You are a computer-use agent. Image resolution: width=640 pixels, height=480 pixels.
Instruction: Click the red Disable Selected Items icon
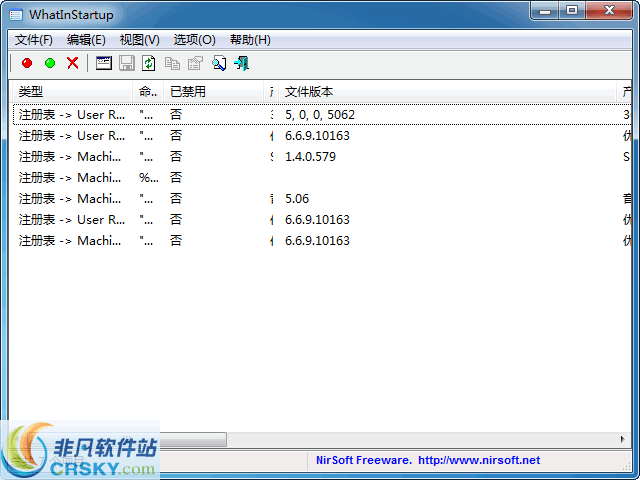[27, 63]
